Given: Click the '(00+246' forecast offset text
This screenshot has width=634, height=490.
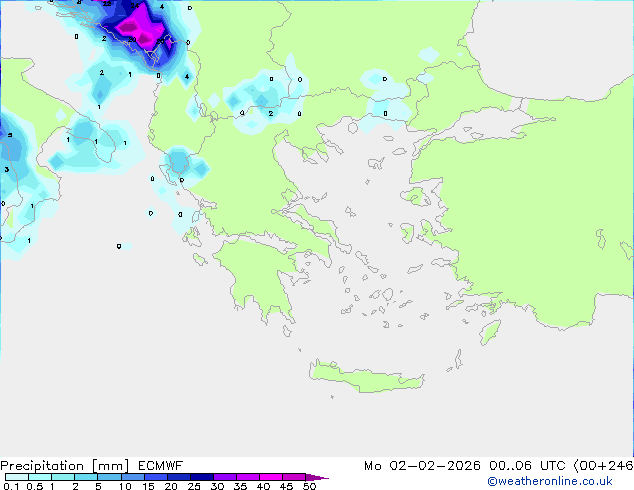Looking at the screenshot, I should pos(603,466).
